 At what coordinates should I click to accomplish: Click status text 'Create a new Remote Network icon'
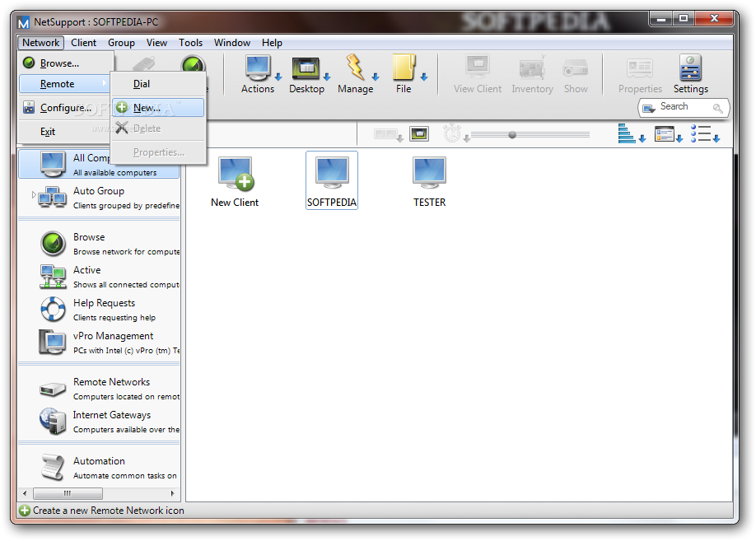(109, 511)
